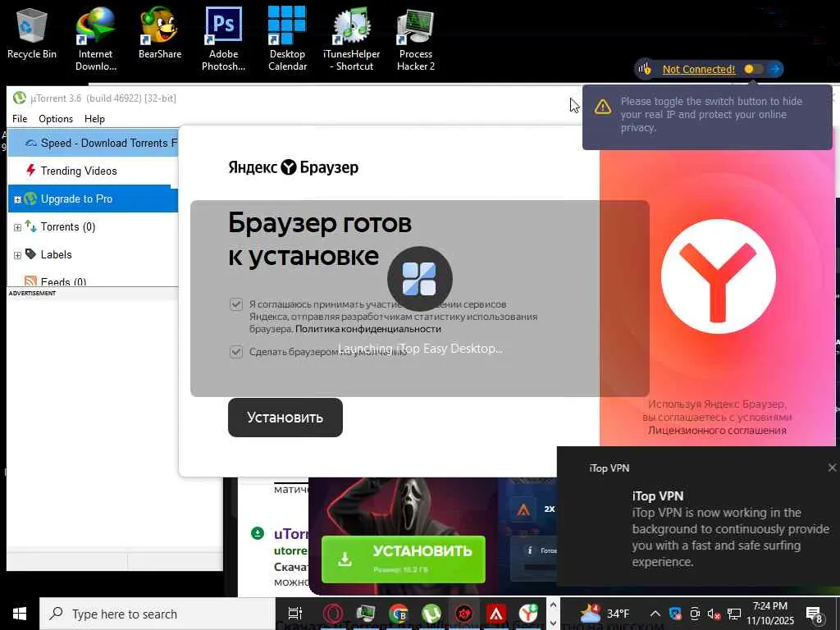The height and width of the screenshot is (630, 840).
Task: Click the Labels tag icon
Action: click(30, 254)
